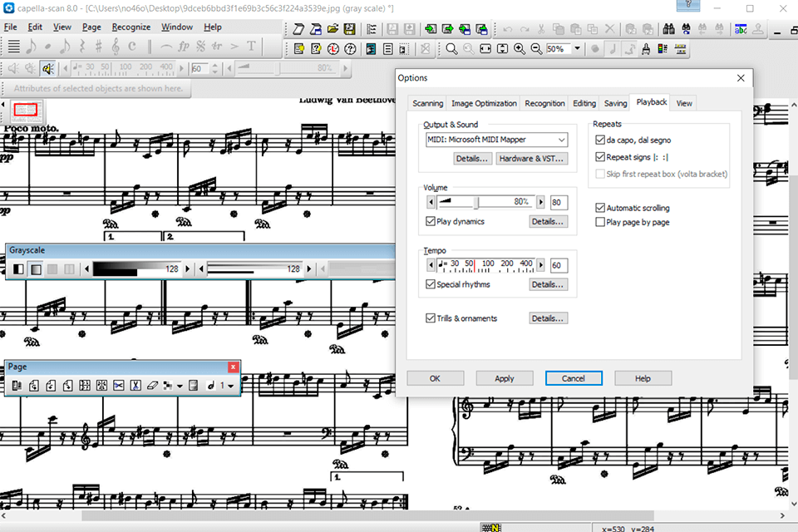
Task: Switch to the Recognition tab
Action: 544,103
